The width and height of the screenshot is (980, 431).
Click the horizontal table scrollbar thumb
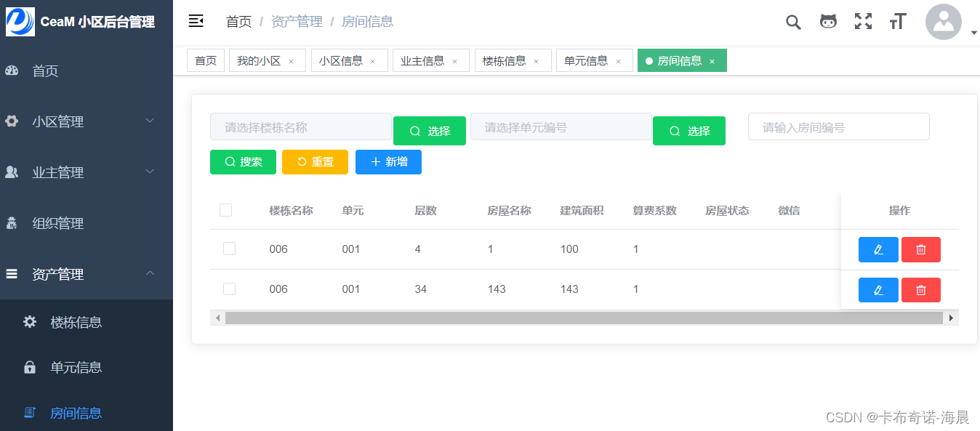click(x=584, y=318)
